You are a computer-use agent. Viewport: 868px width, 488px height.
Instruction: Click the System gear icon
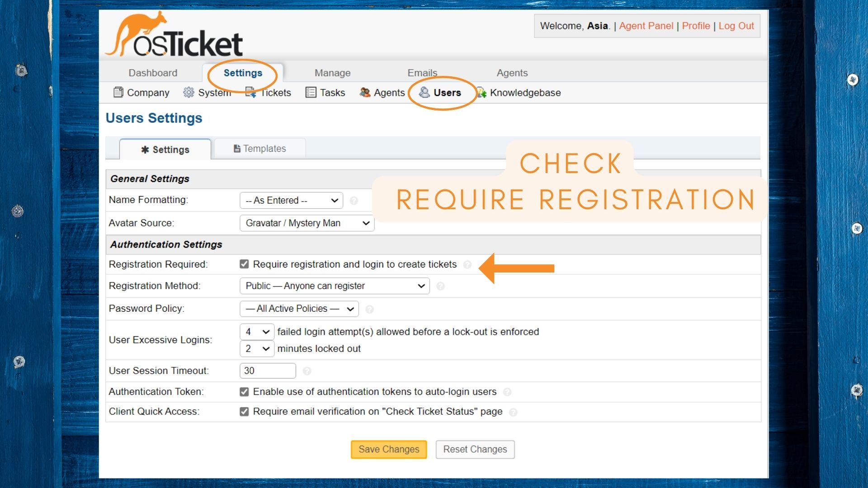[x=189, y=93]
